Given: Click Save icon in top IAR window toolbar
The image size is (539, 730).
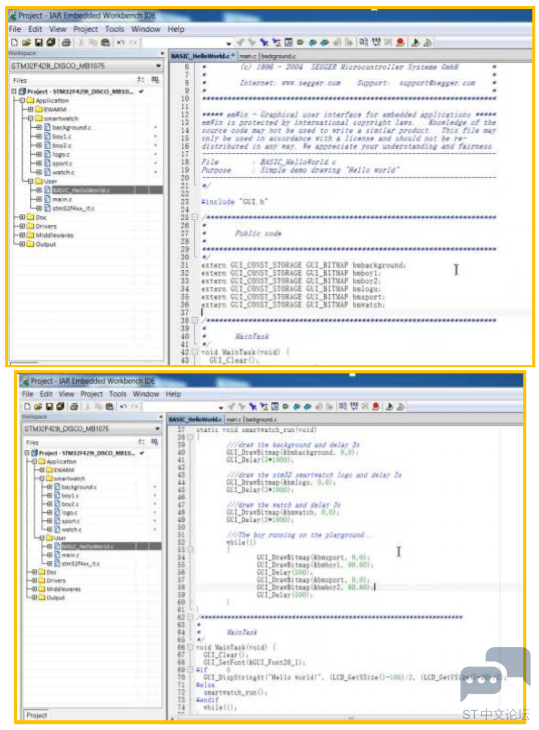Looking at the screenshot, I should [39, 42].
